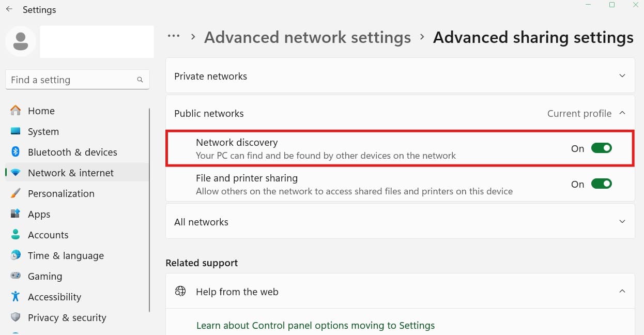Click the globe icon beside Help from the web
This screenshot has height=335, width=644.
pyautogui.click(x=180, y=291)
